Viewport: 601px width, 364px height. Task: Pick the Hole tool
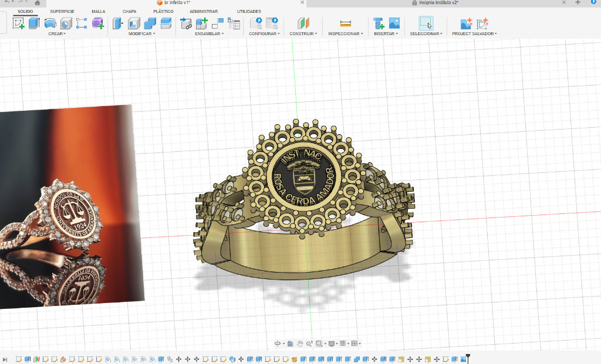66,23
